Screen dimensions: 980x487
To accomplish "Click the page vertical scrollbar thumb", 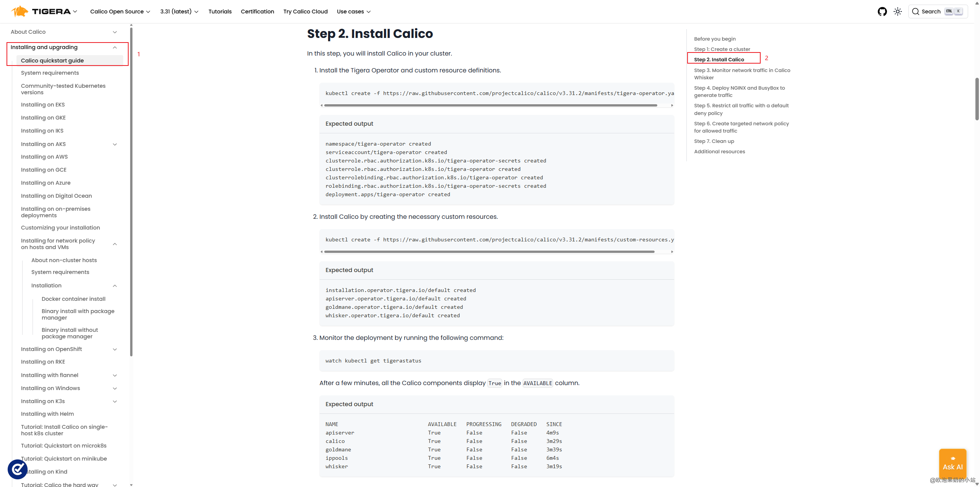I will tap(977, 100).
